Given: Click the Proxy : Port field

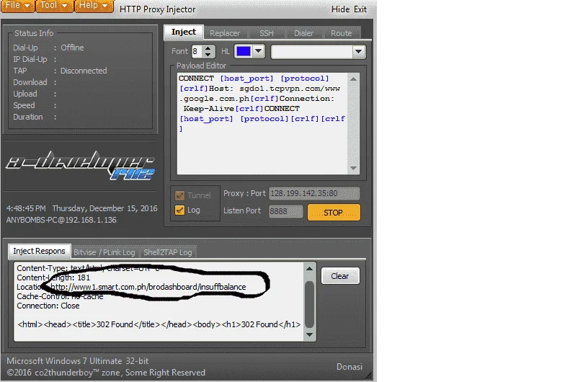Looking at the screenshot, I should [x=314, y=193].
